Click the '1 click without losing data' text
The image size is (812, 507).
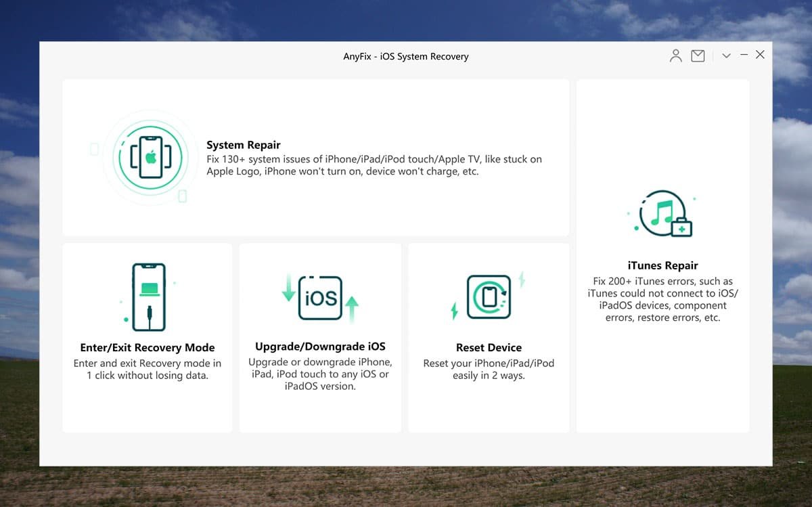pyautogui.click(x=148, y=376)
